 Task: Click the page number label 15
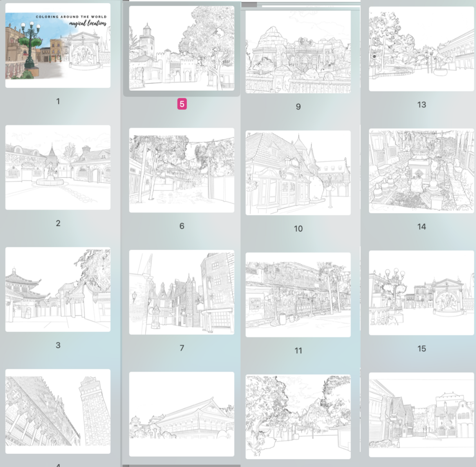point(422,348)
